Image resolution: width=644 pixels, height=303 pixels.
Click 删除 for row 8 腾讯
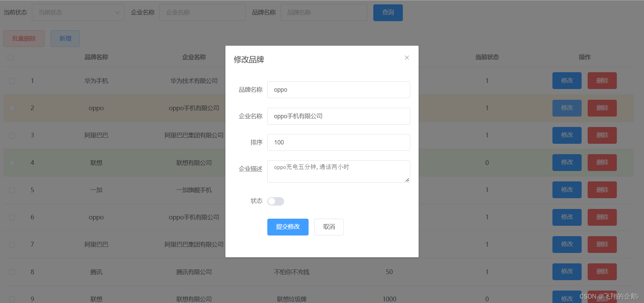click(602, 272)
